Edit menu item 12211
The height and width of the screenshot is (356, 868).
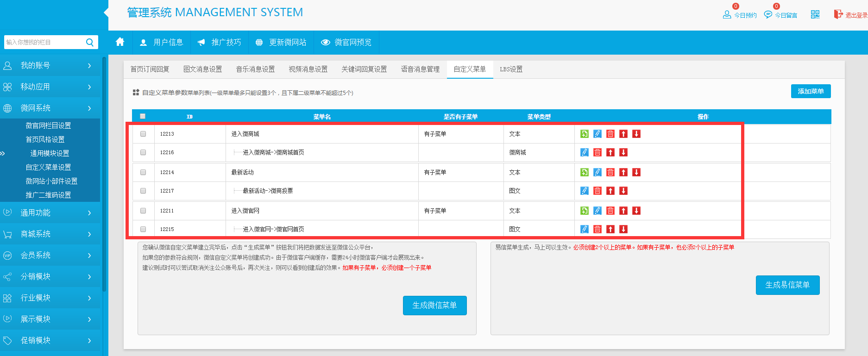(598, 211)
